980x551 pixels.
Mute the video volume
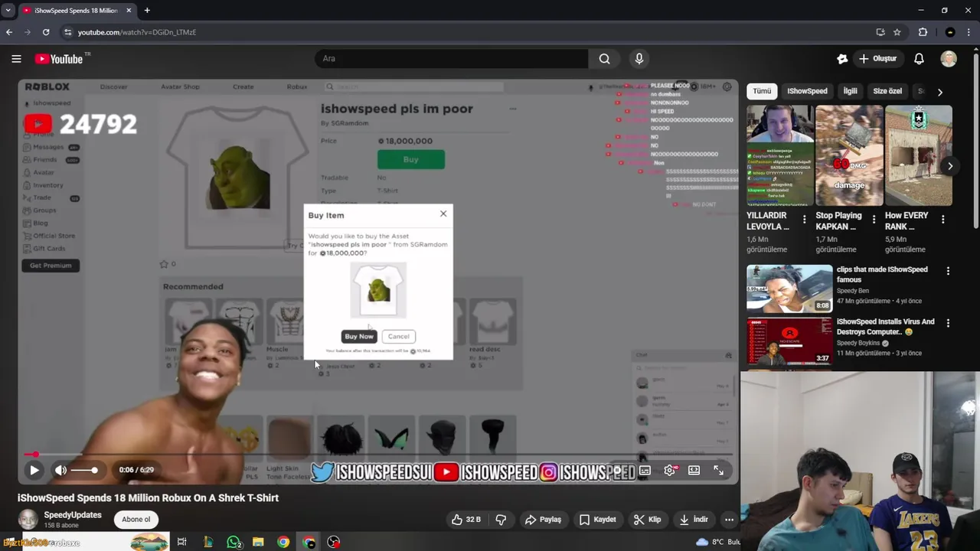point(61,470)
